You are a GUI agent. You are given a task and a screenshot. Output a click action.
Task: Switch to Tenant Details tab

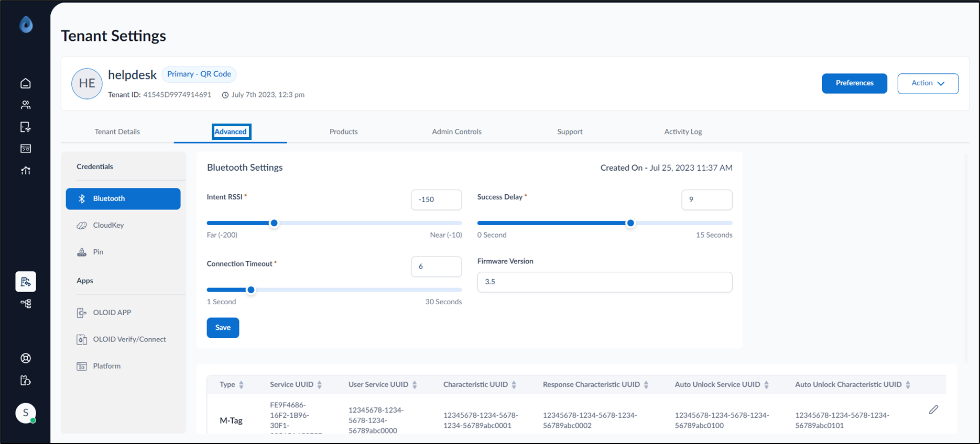pyautogui.click(x=117, y=132)
